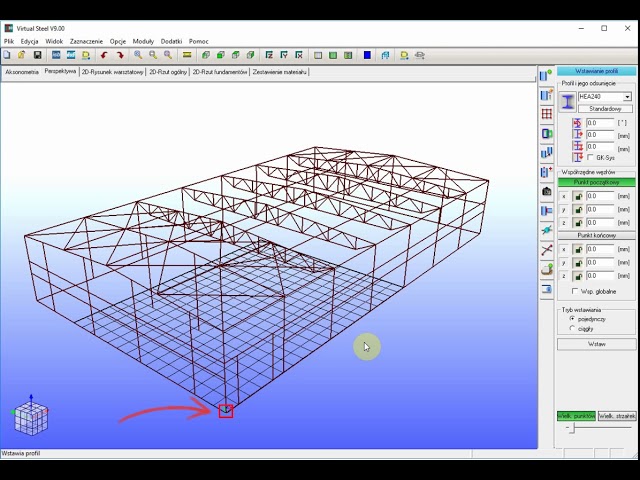Click the camera icon in side toolbar
This screenshot has height=480, width=640.
click(x=546, y=191)
